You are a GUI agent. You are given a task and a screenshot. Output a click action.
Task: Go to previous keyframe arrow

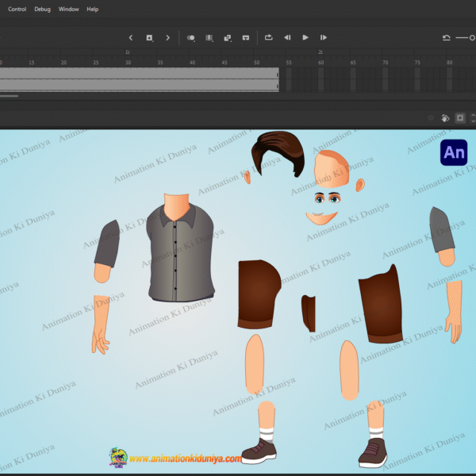[131, 37]
